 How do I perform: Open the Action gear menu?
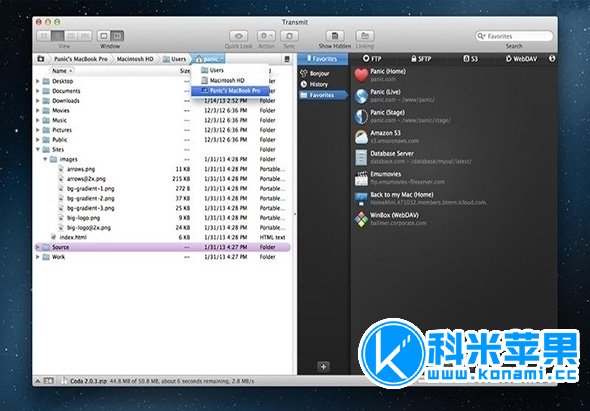[266, 36]
